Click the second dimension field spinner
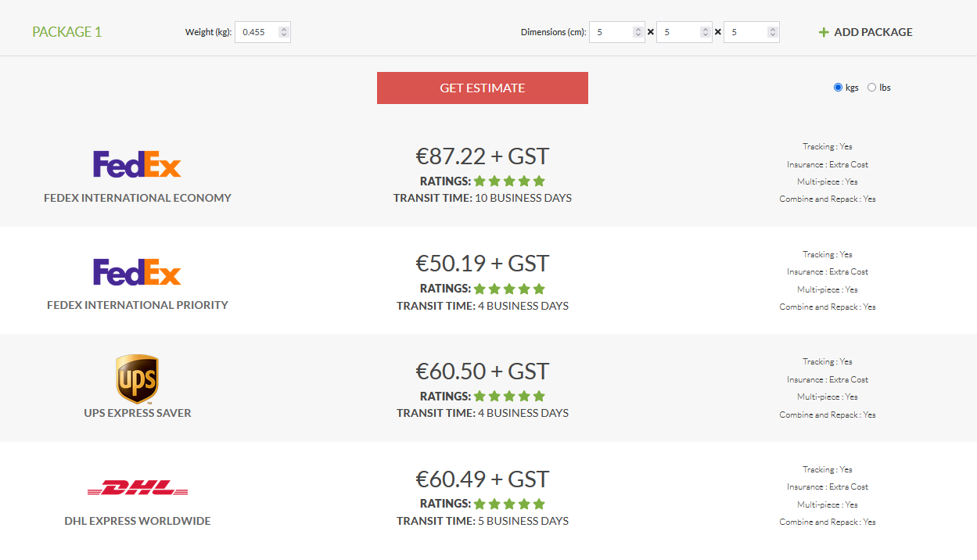The height and width of the screenshot is (560, 977). (x=706, y=32)
